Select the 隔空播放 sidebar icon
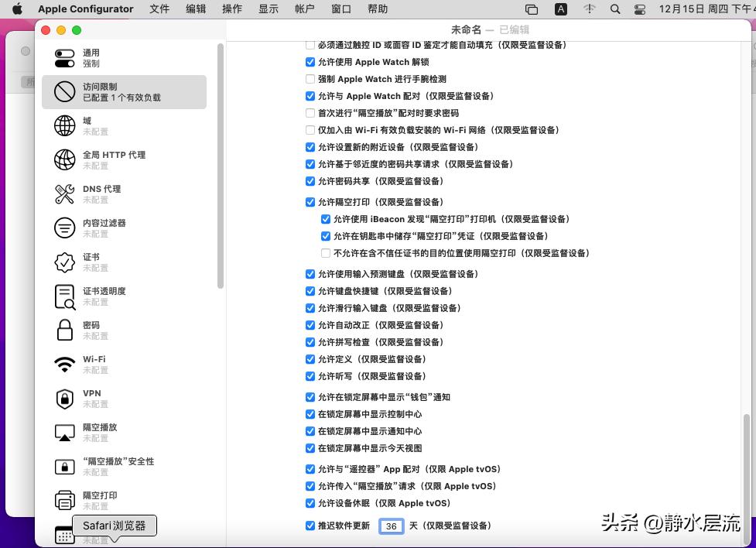 coord(66,432)
